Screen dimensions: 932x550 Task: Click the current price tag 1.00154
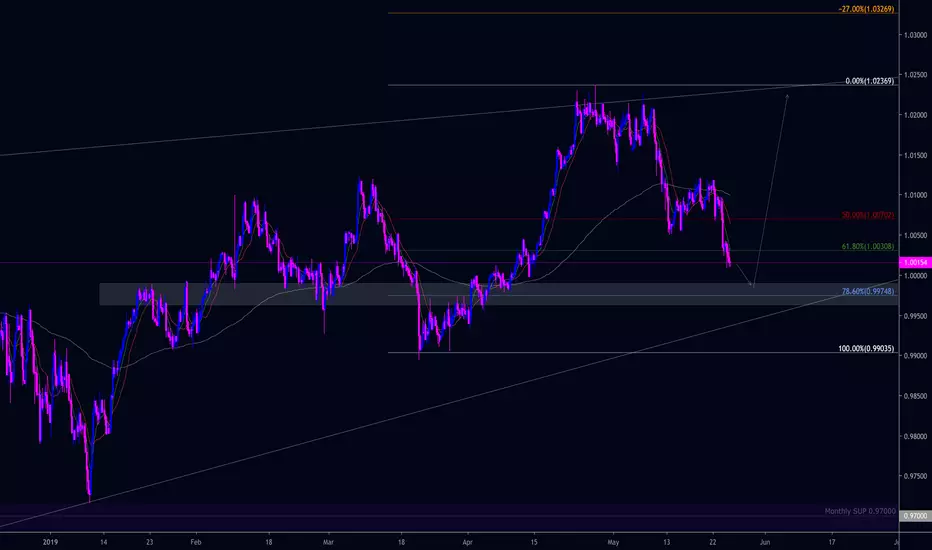(x=916, y=262)
